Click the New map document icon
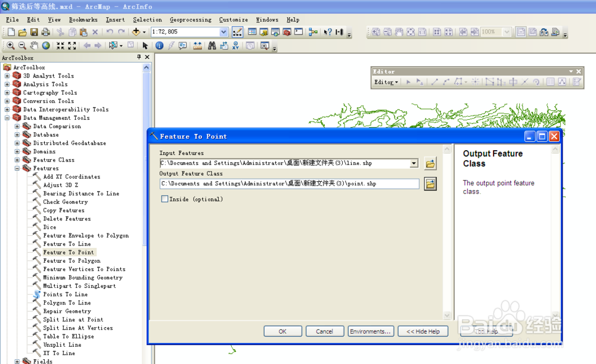Viewport: 596px width, 364px height. coord(11,32)
